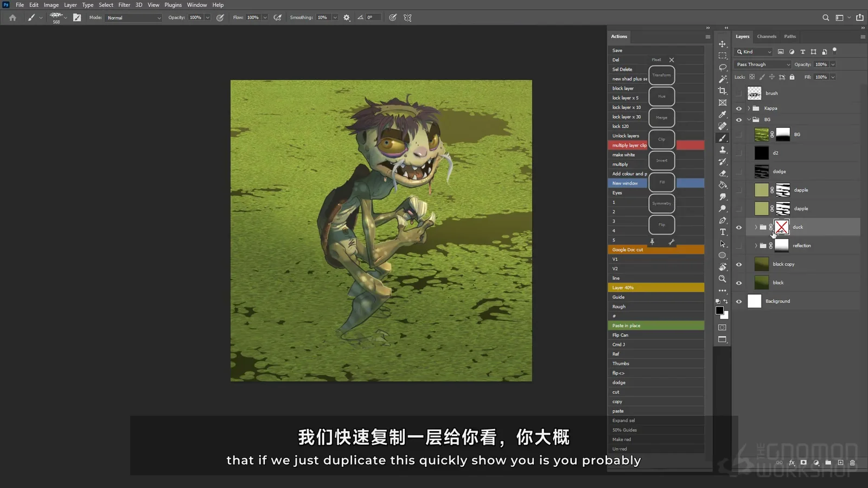Click the foreground color swatch
The width and height of the screenshot is (868, 488).
[x=719, y=311]
